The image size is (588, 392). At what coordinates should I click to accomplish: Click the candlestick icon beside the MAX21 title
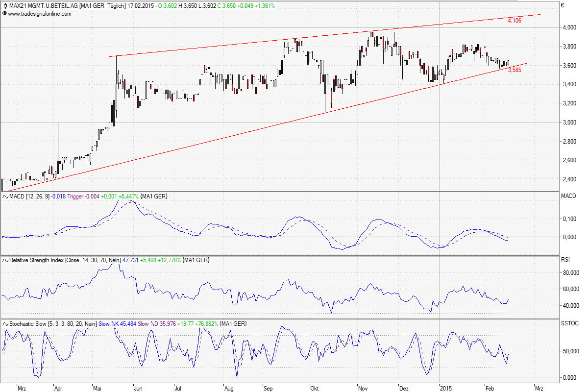tap(5, 6)
